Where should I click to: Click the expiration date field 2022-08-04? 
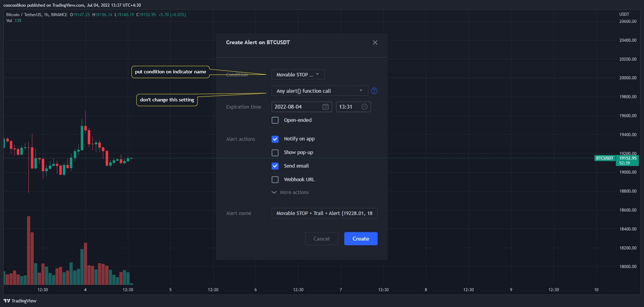[302, 107]
